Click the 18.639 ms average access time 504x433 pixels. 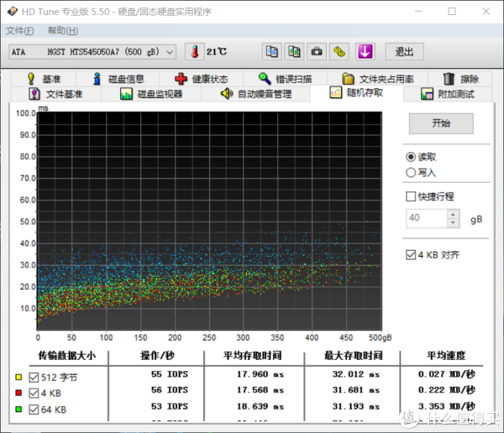[x=260, y=406]
